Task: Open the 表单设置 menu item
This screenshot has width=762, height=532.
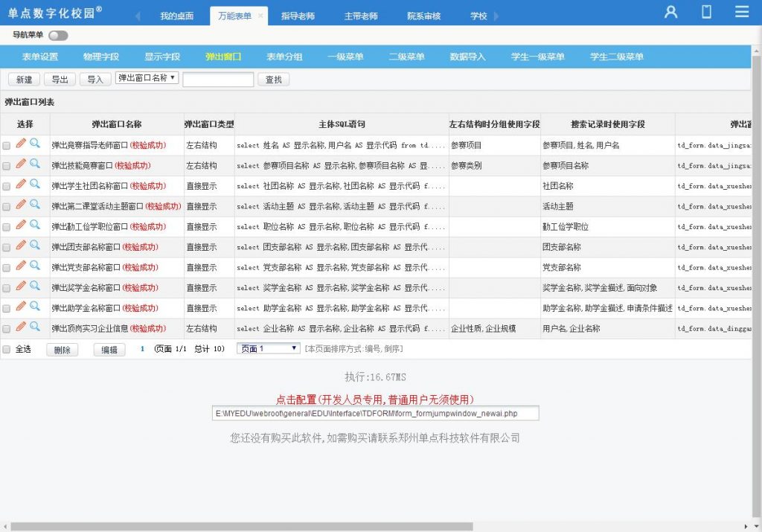Action: pos(40,57)
